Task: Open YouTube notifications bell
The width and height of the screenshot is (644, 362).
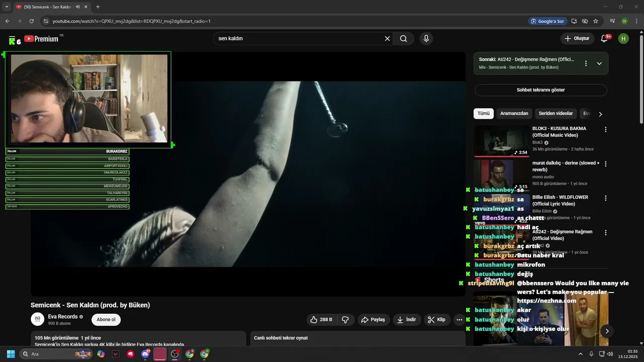Action: point(605,39)
